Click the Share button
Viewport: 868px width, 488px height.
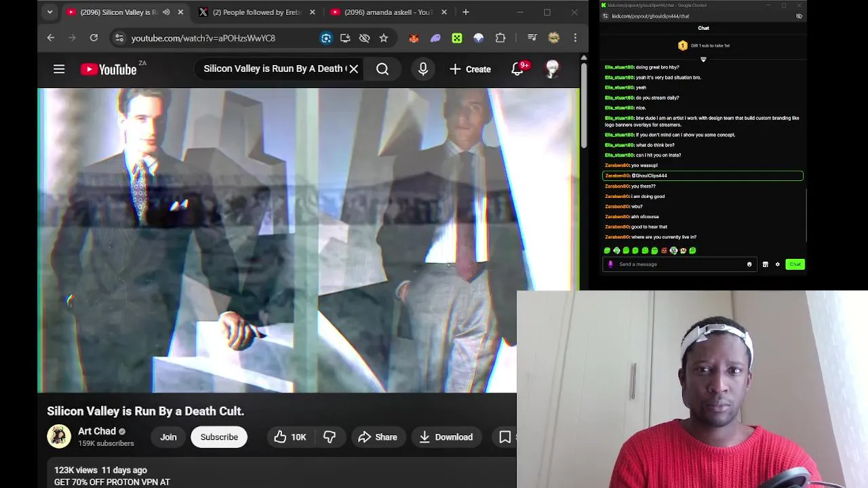377,437
